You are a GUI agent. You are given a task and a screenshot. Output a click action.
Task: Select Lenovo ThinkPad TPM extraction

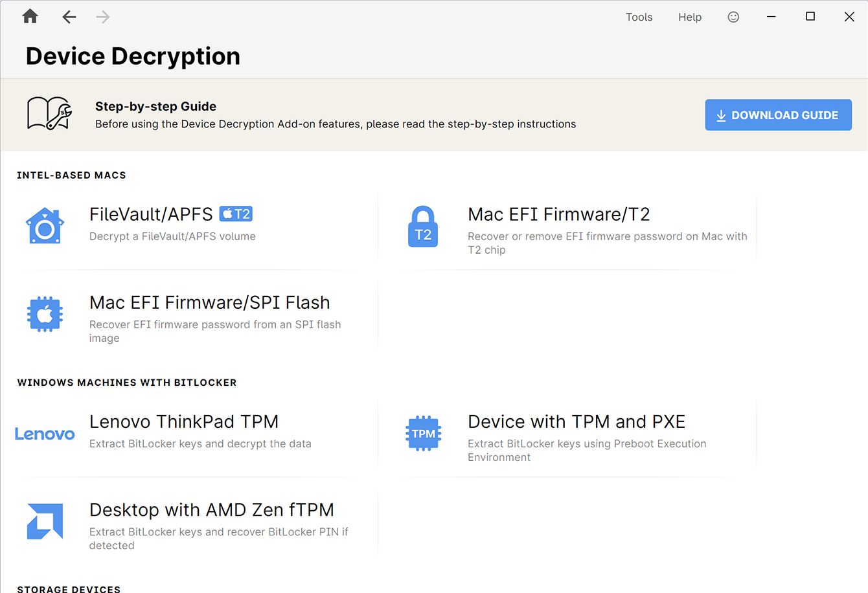[x=184, y=421]
